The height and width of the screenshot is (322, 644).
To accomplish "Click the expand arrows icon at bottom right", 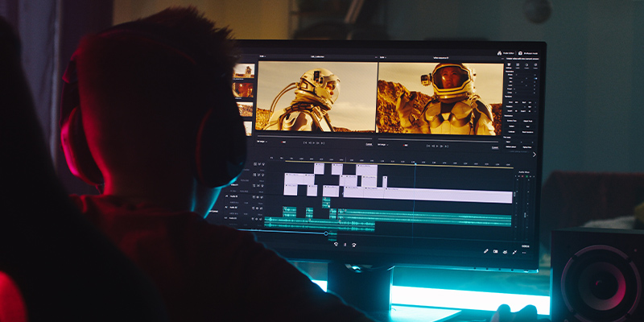I will click(514, 252).
